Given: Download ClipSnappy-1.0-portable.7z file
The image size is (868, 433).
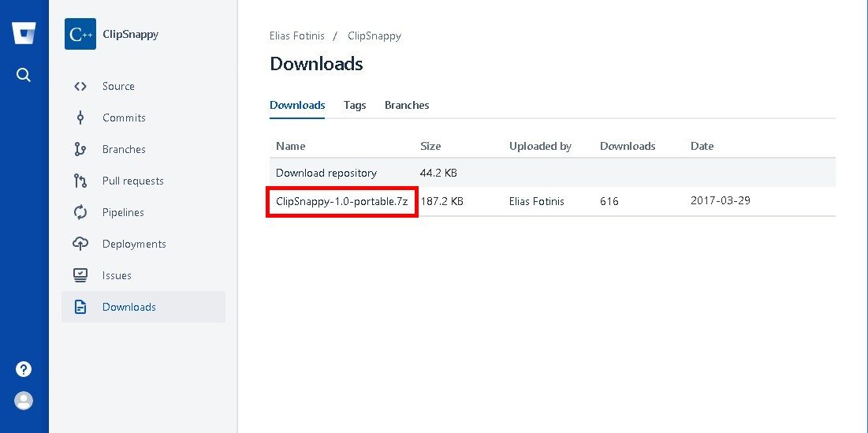Looking at the screenshot, I should coord(342,202).
